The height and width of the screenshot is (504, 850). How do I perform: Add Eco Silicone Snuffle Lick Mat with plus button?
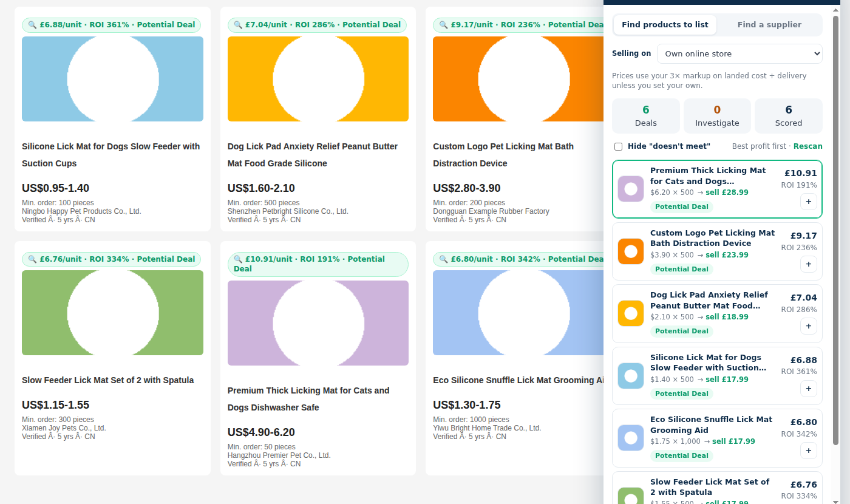click(x=808, y=451)
